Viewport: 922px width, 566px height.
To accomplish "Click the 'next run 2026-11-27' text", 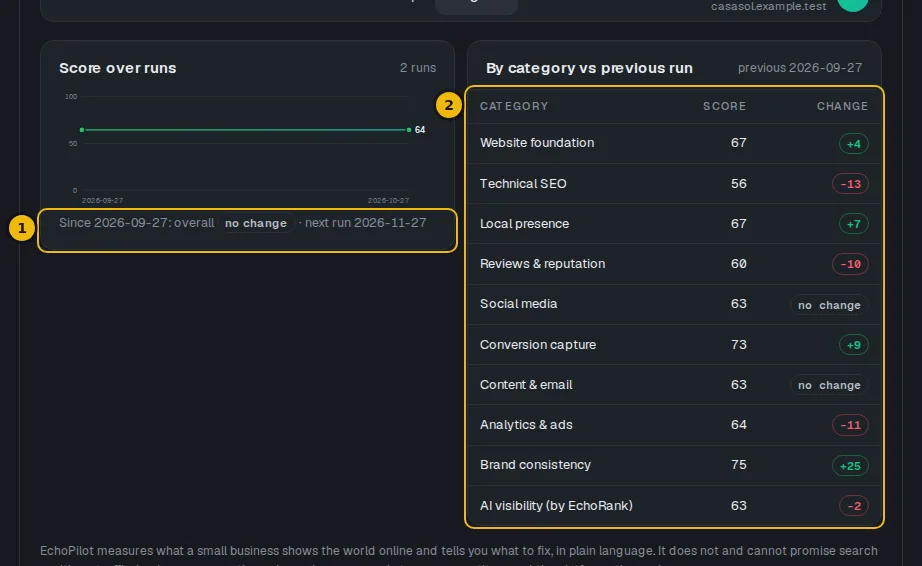I will (x=365, y=223).
